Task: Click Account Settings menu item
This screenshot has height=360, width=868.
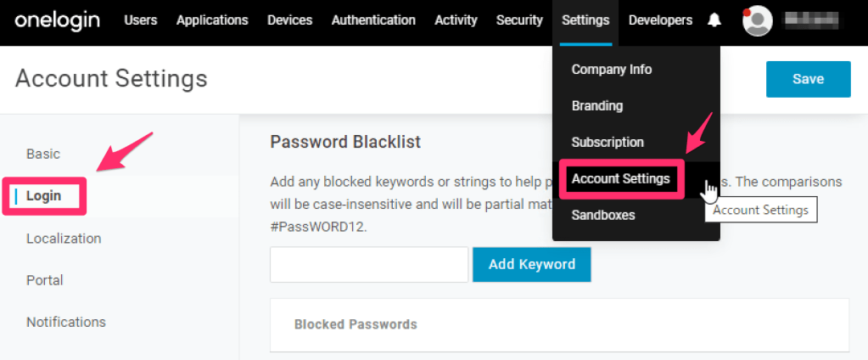Action: 620,179
